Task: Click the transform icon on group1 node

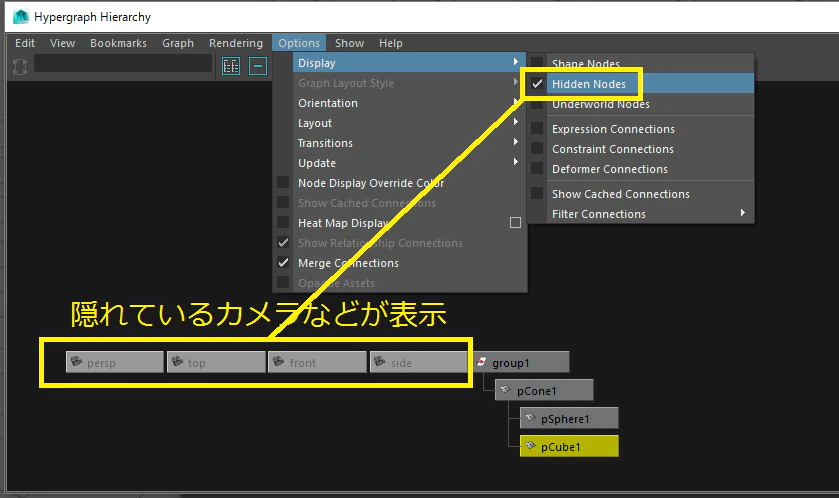Action: 482,362
